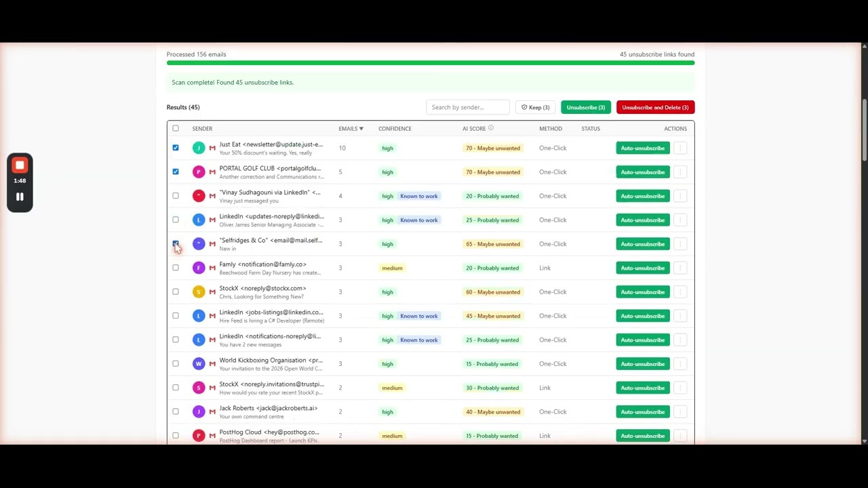Screen dimensions: 868x488
Task: Open Gmail icon in Selfridges & Co row
Action: pyautogui.click(x=212, y=244)
